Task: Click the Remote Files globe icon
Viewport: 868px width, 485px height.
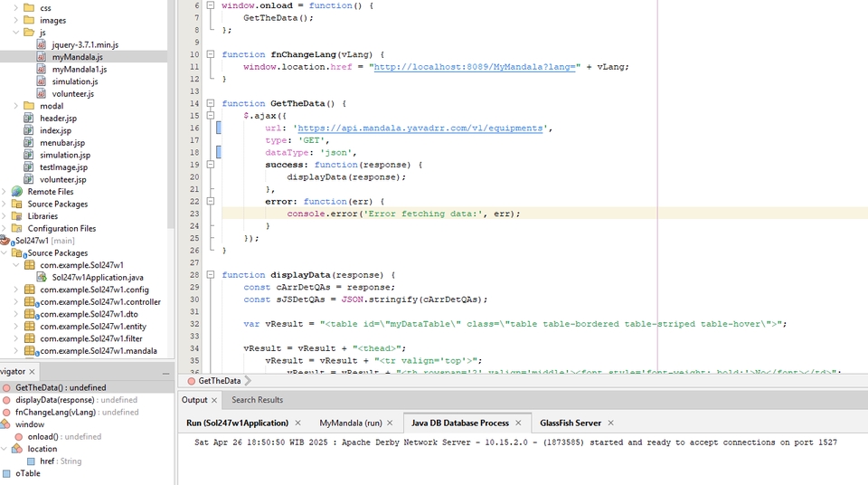Action: point(17,191)
